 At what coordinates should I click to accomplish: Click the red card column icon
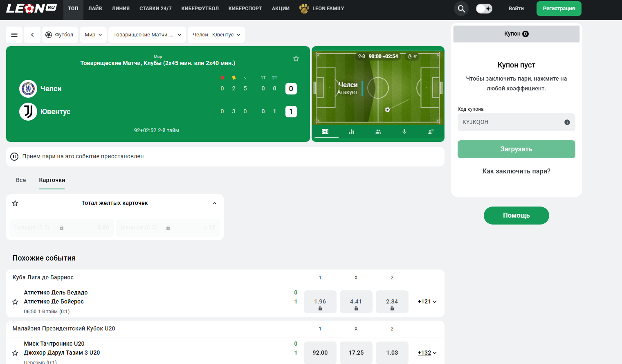click(x=222, y=78)
